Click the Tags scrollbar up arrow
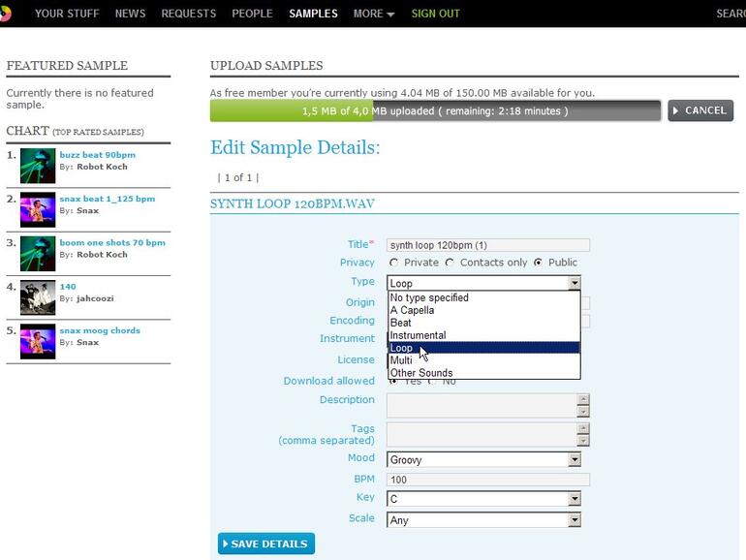Viewport: 746px width, 560px height. click(583, 428)
